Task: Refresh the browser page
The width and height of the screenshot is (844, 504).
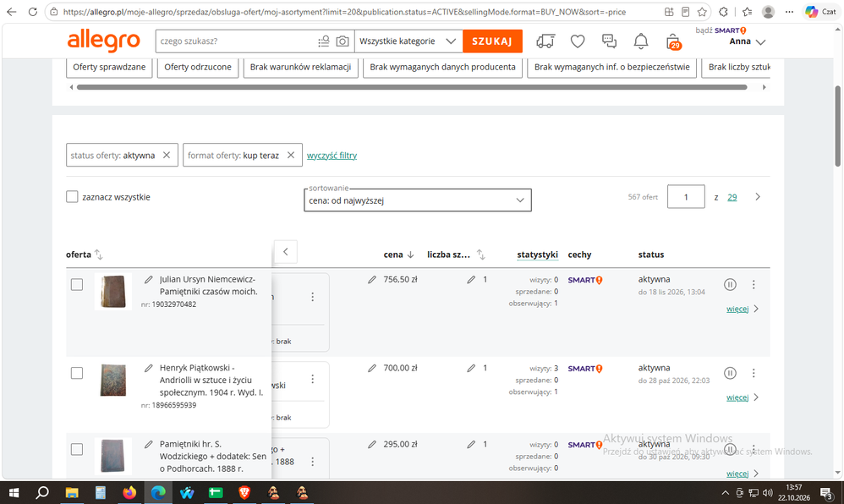Action: click(33, 12)
